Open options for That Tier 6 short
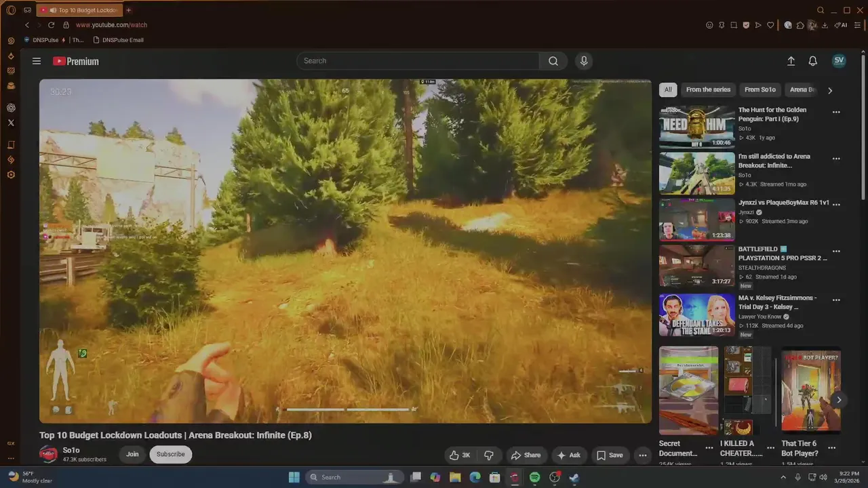Image resolution: width=868 pixels, height=488 pixels. (x=831, y=448)
